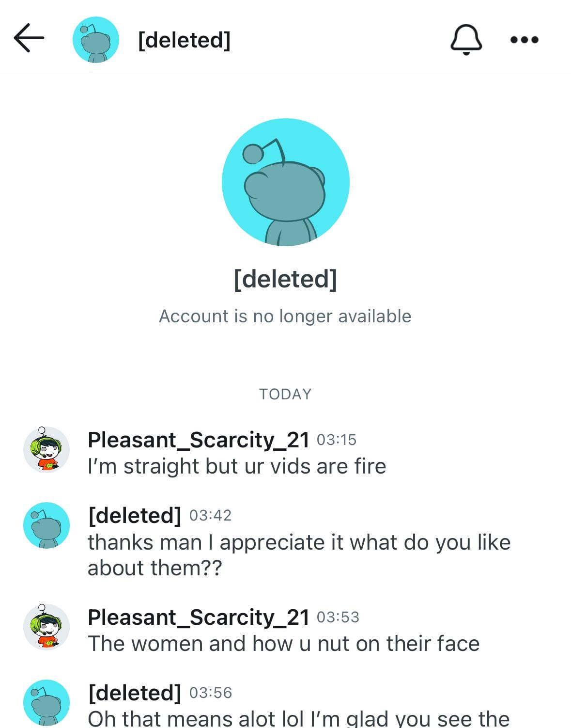This screenshot has width=571, height=728.
Task: Tap the [deleted] username at 03:42
Action: tap(135, 515)
